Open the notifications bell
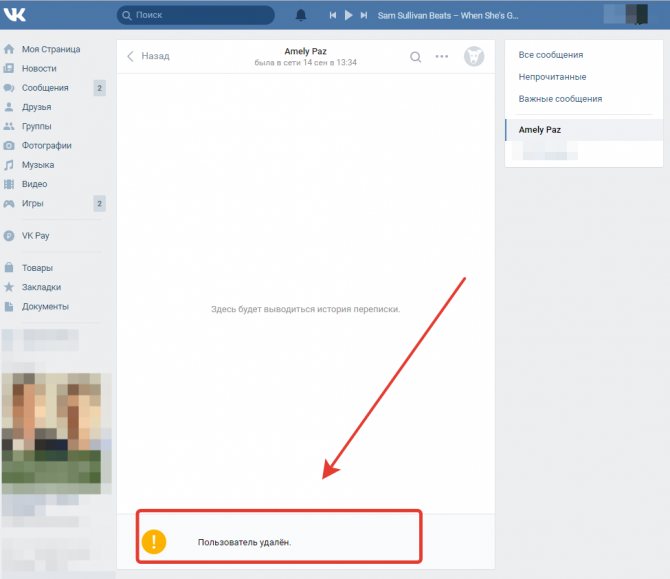 coord(301,15)
